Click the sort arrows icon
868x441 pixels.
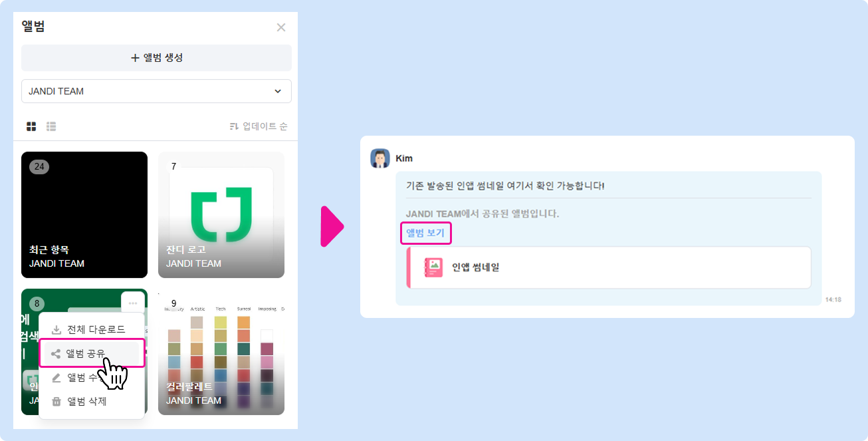[x=234, y=126]
